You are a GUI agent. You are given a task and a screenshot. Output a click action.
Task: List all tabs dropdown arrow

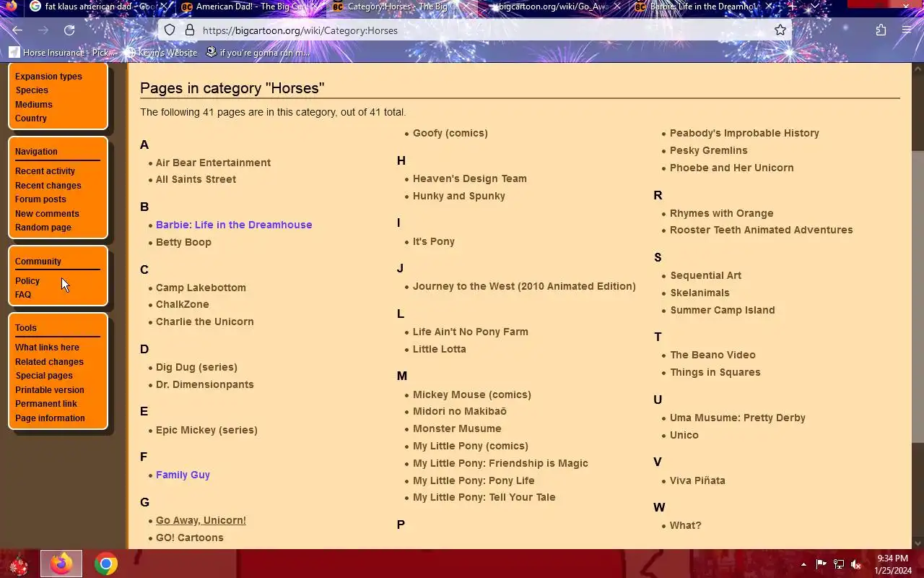[x=815, y=7]
